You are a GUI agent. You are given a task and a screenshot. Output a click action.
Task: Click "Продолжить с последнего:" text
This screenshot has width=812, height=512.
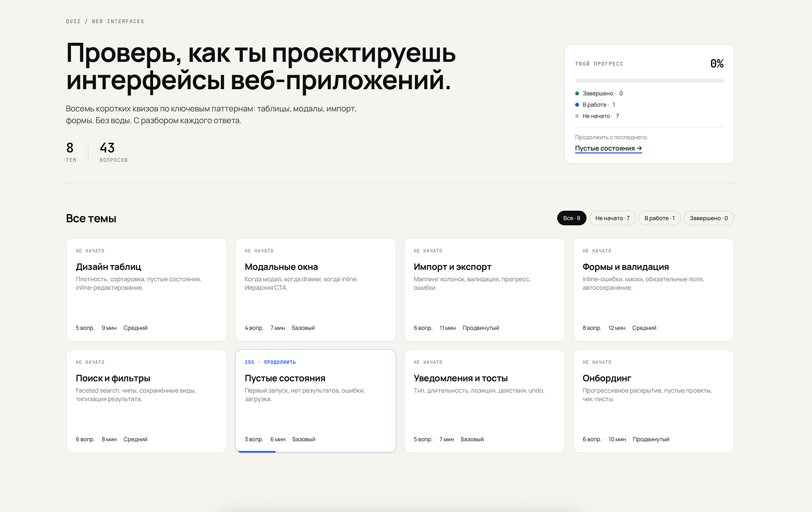[x=612, y=138]
